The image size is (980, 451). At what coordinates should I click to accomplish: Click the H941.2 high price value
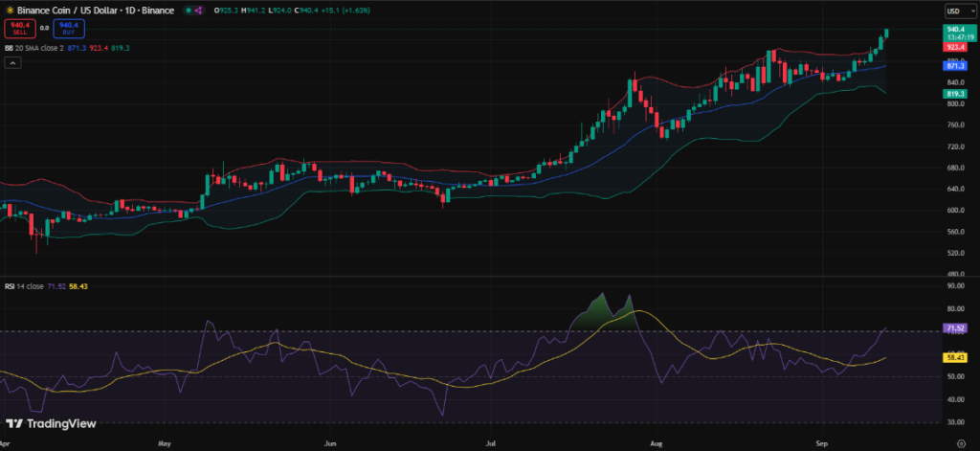coord(253,11)
